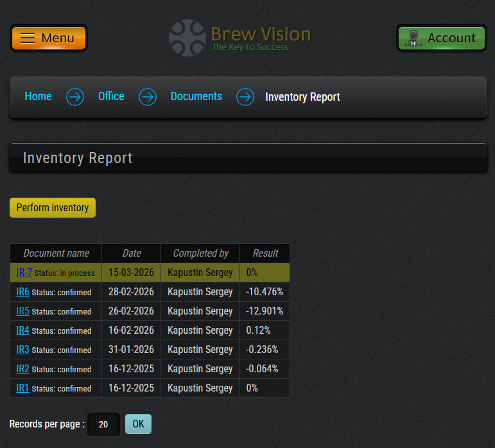
Task: Navigate to Office breadcrumb
Action: 111,96
